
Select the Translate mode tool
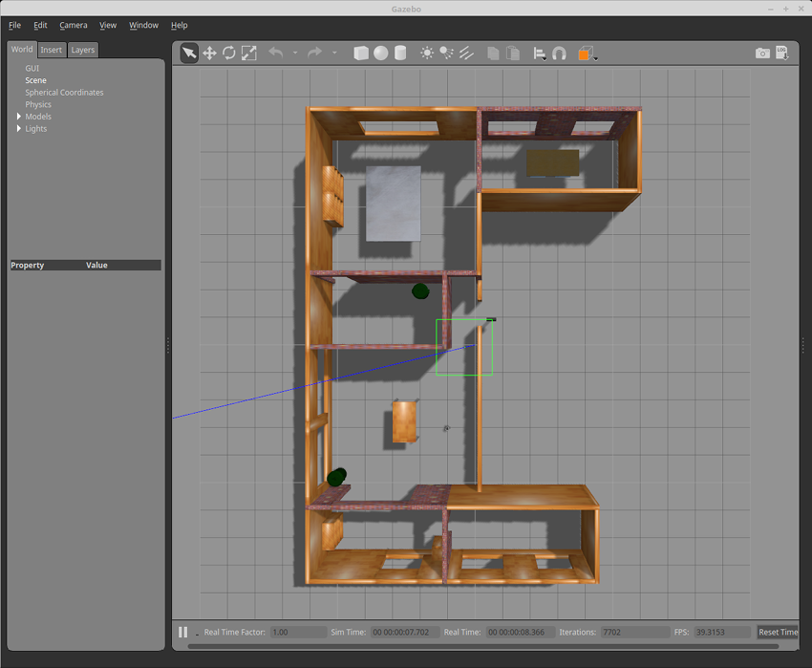tap(208, 53)
